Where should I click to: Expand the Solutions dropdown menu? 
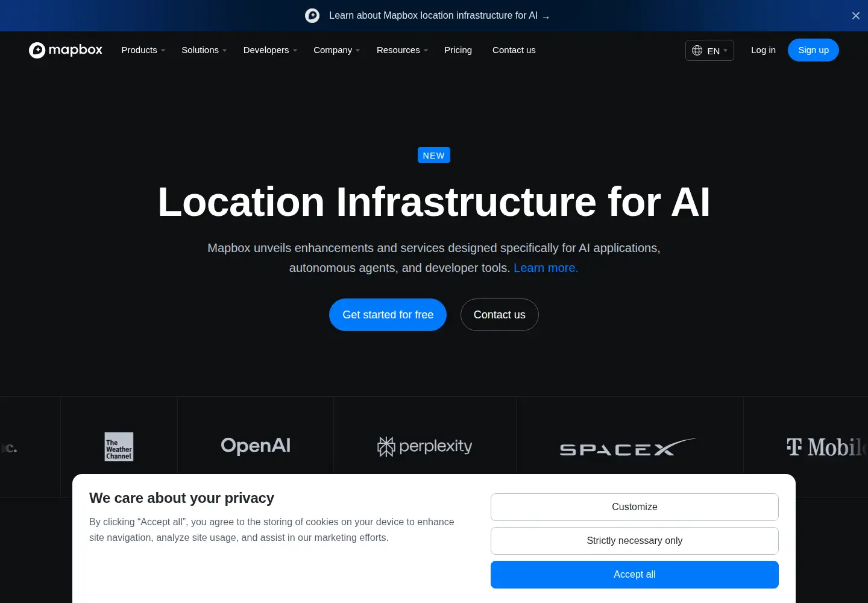(204, 50)
